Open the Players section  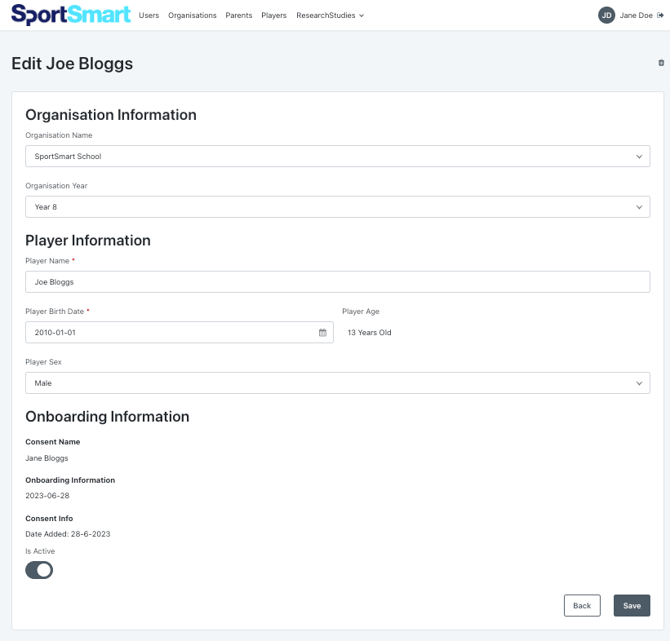[274, 15]
